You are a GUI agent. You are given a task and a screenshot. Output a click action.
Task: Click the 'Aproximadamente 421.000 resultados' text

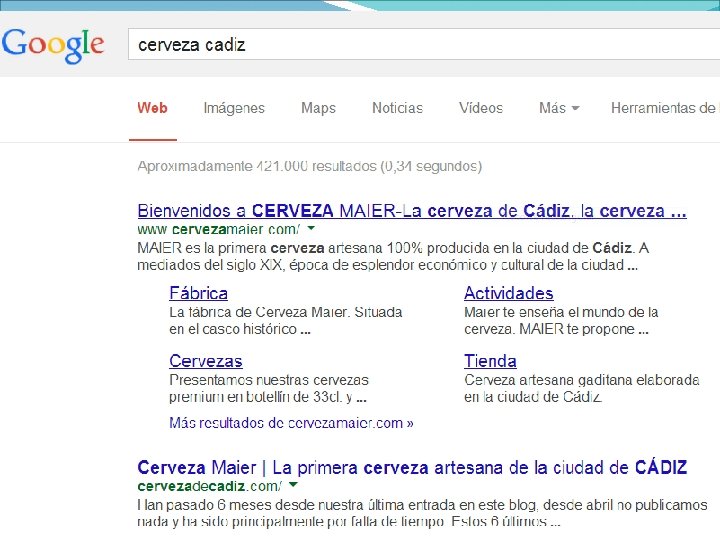309,166
